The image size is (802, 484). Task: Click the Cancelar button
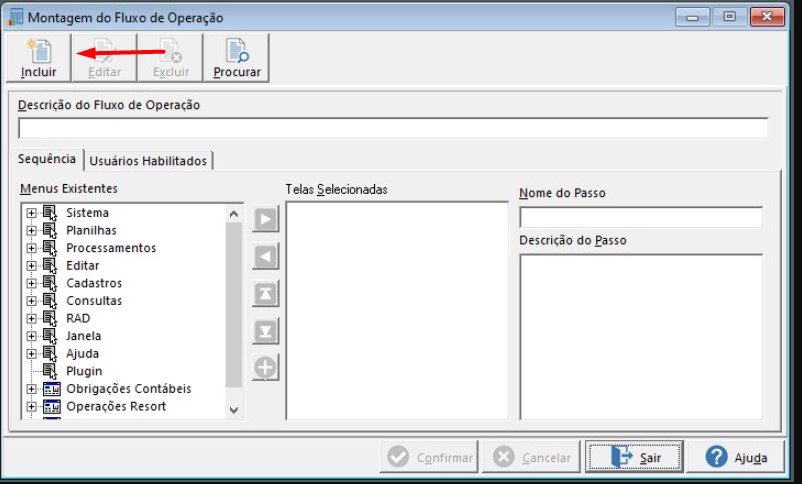point(531,457)
